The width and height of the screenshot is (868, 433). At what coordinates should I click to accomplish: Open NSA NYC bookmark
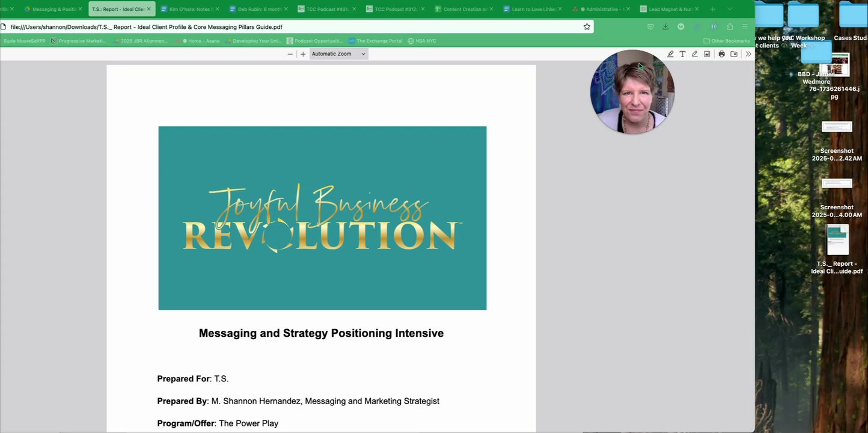pos(422,41)
